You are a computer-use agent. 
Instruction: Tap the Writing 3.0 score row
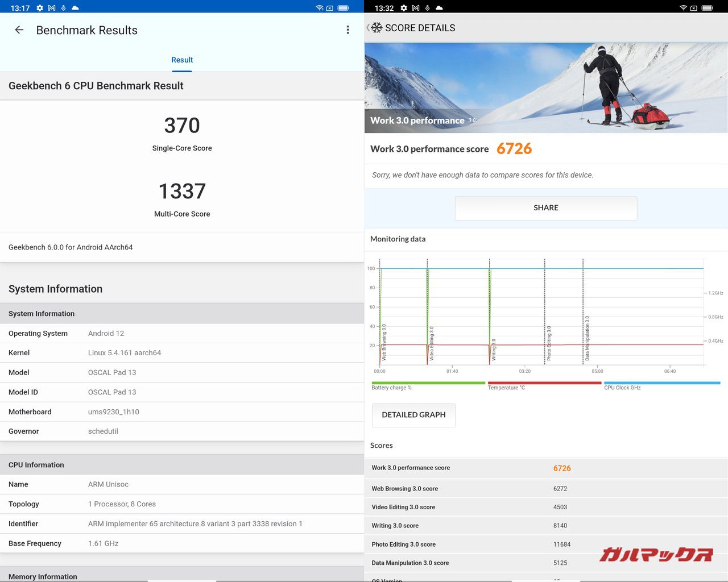[x=546, y=526]
